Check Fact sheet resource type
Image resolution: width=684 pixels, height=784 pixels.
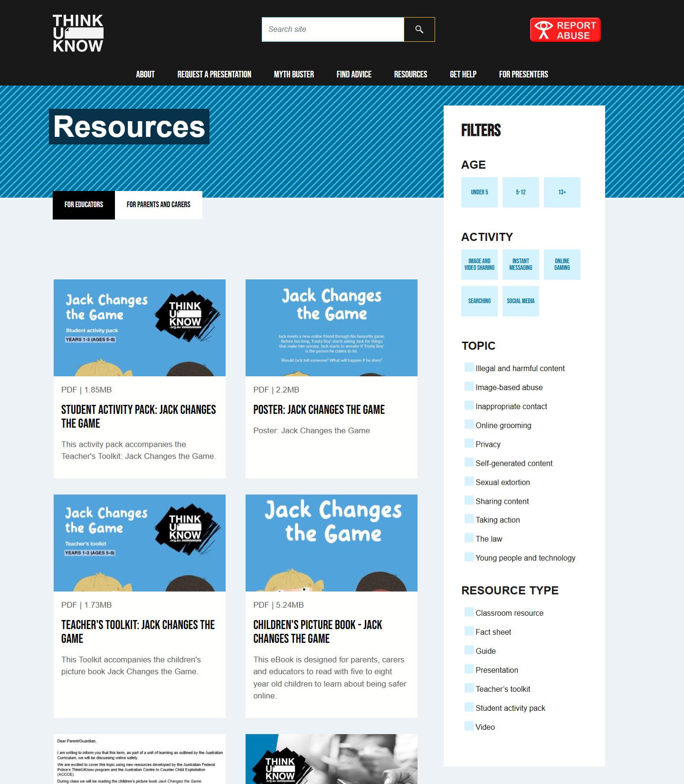click(x=469, y=631)
